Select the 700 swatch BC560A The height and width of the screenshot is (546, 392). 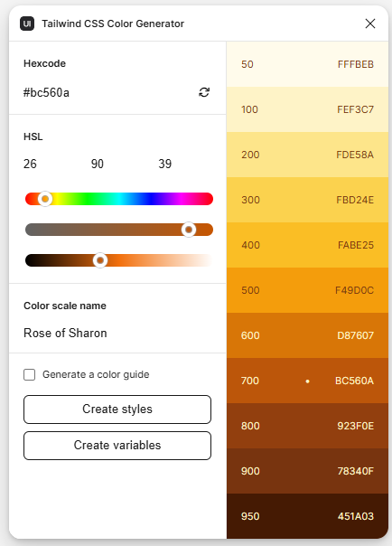coord(307,381)
